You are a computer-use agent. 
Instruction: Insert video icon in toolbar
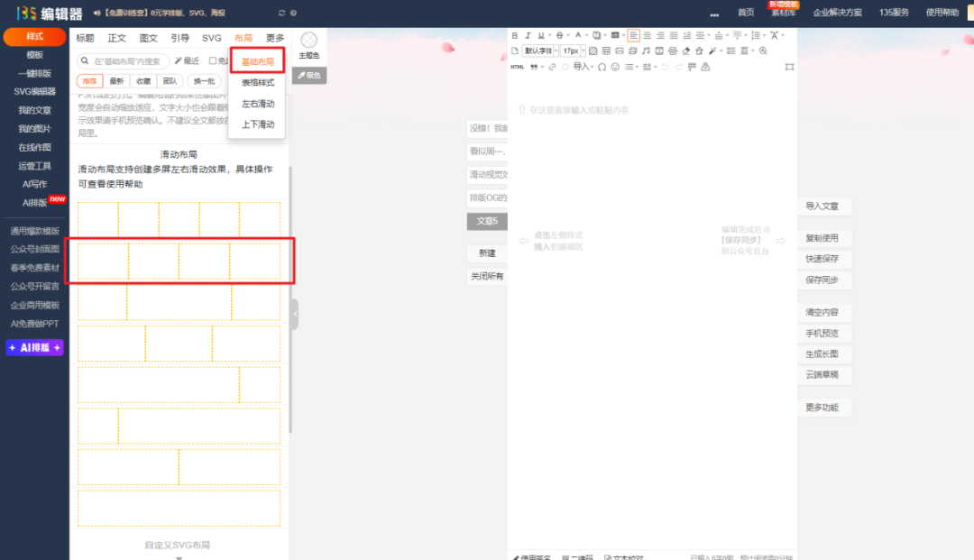659,50
